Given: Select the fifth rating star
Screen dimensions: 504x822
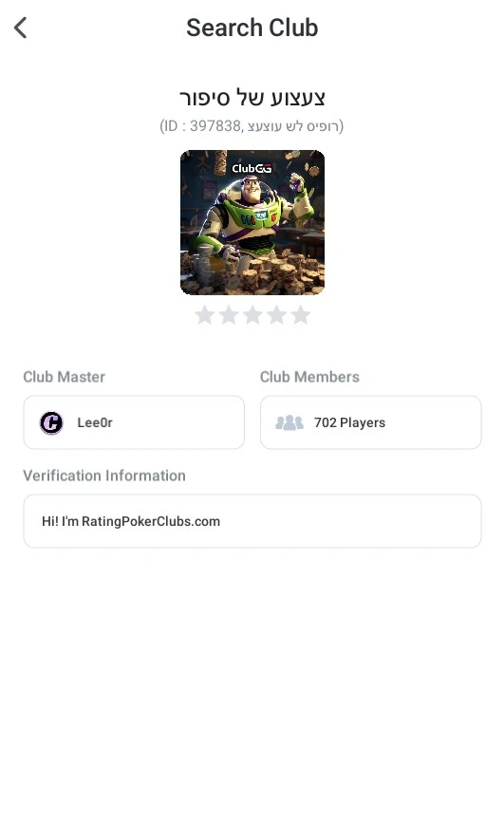Looking at the screenshot, I should (x=301, y=315).
